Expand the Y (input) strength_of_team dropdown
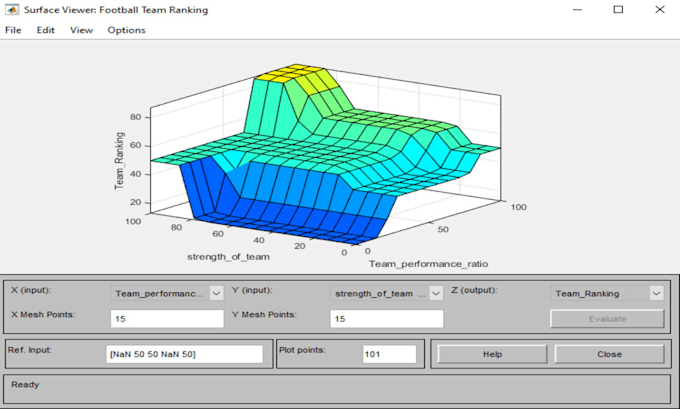This screenshot has height=409, width=680. (x=436, y=294)
